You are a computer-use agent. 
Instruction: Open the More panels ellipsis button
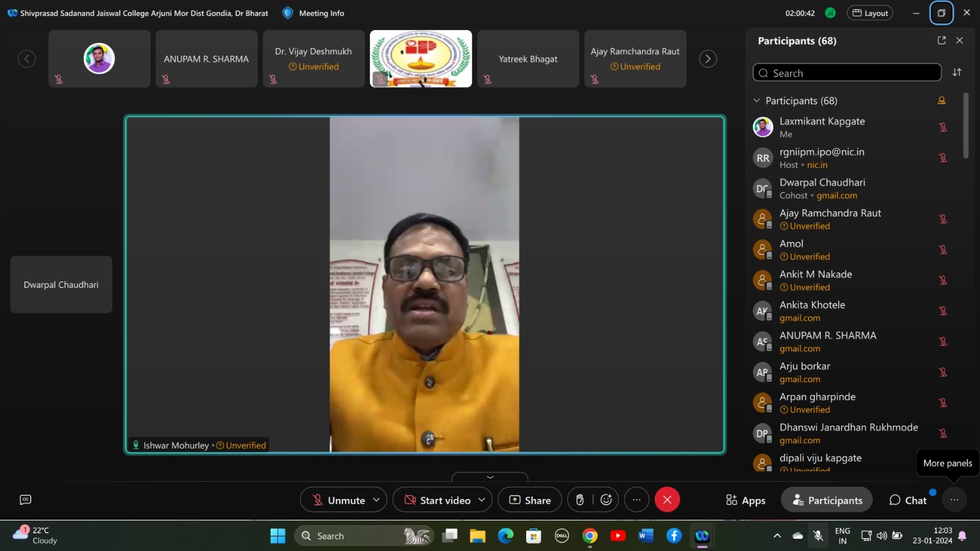tap(954, 500)
